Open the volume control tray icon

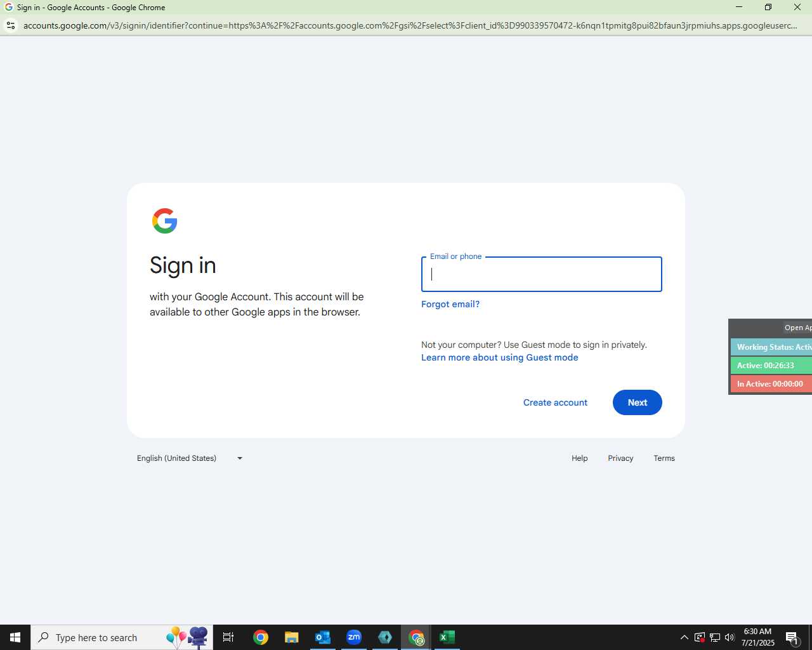pyautogui.click(x=730, y=637)
